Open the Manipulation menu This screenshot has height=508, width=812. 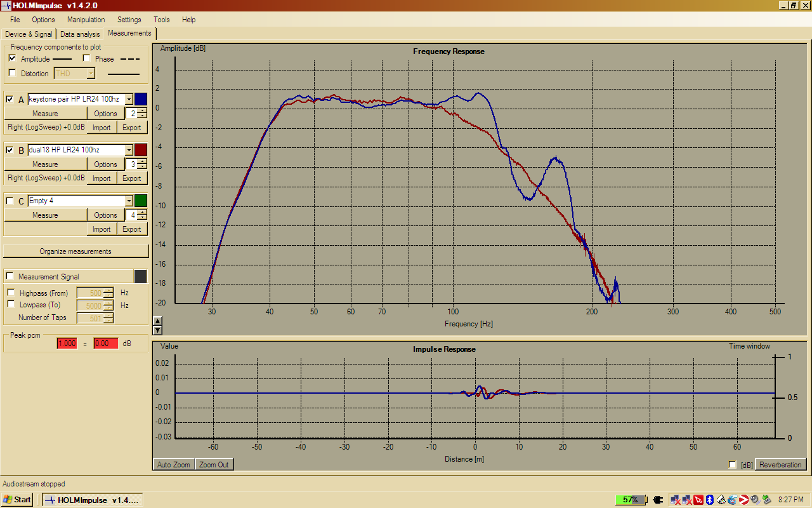(x=86, y=20)
